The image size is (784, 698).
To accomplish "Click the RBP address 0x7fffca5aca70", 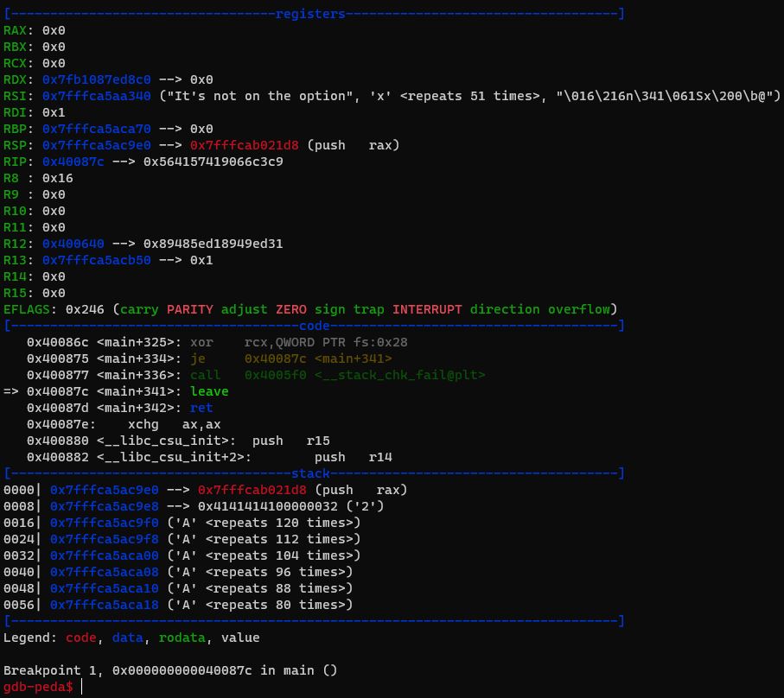I will tap(97, 129).
